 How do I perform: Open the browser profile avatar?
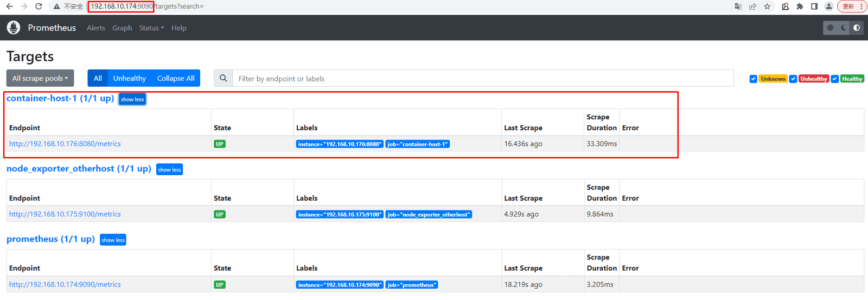point(829,7)
